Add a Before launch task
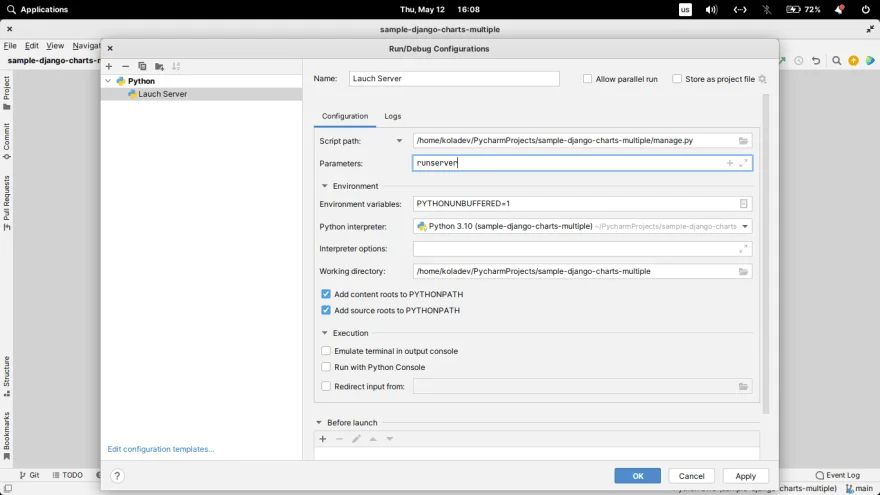The width and height of the screenshot is (880, 495). pos(323,439)
